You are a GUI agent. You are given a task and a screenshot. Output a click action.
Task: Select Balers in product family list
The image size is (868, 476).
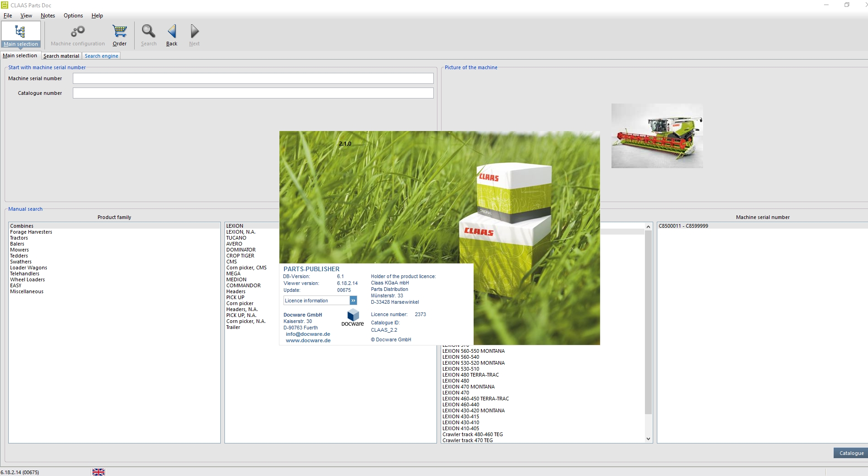pos(114,244)
